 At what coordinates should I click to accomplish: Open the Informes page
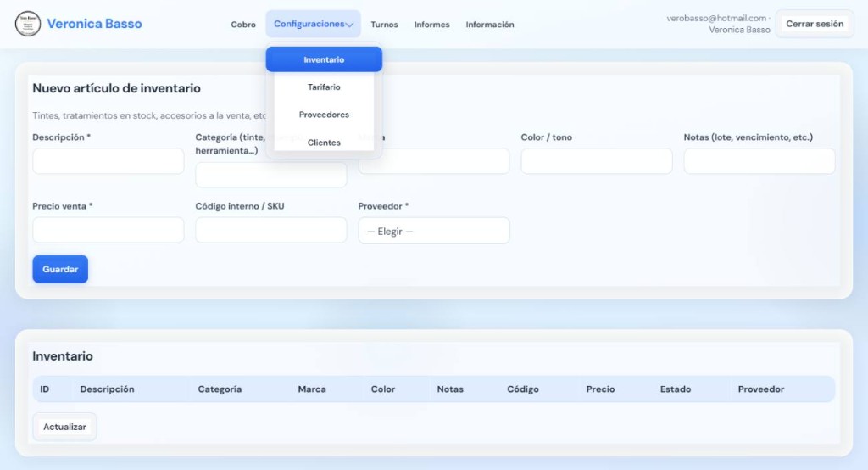431,25
